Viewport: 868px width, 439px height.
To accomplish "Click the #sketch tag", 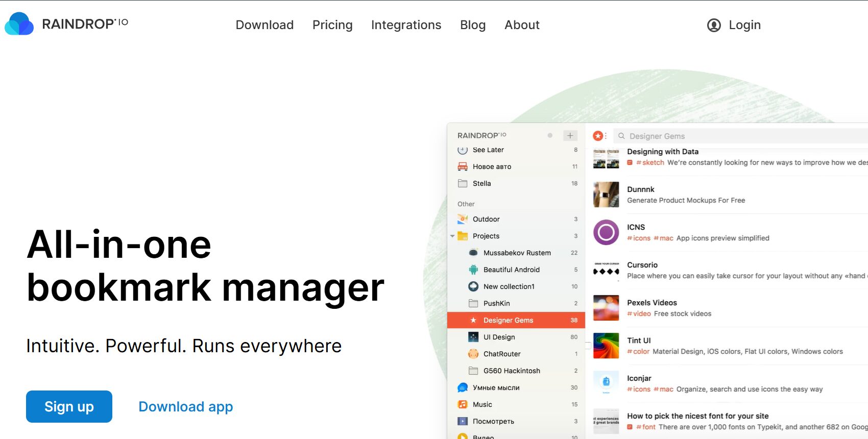I will (650, 162).
